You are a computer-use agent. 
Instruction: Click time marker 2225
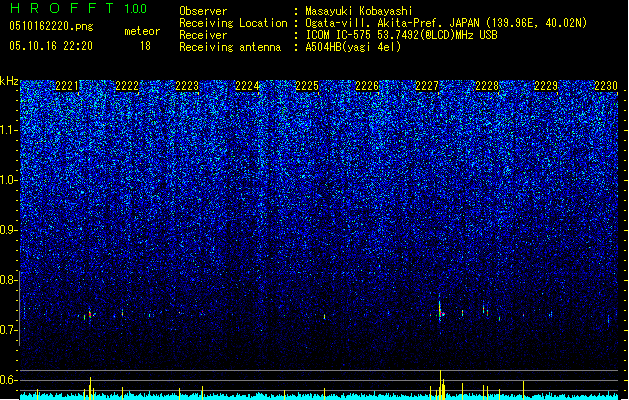(x=307, y=86)
